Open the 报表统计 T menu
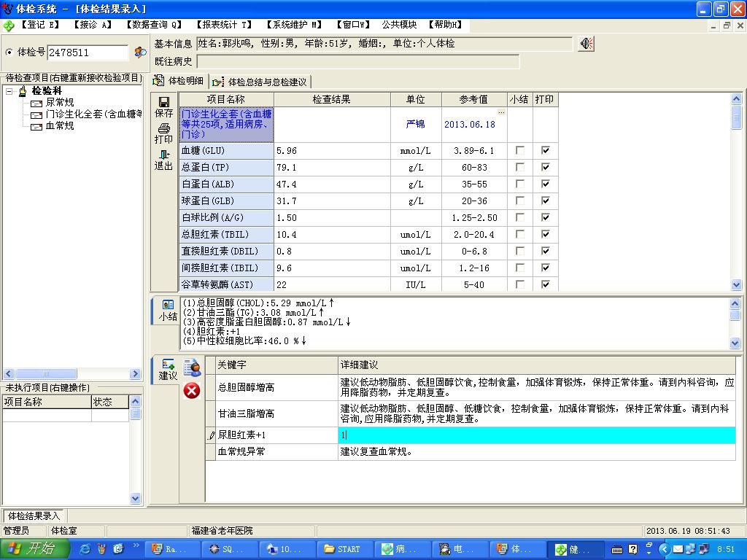Viewport: 747px width, 560px height. (x=224, y=25)
